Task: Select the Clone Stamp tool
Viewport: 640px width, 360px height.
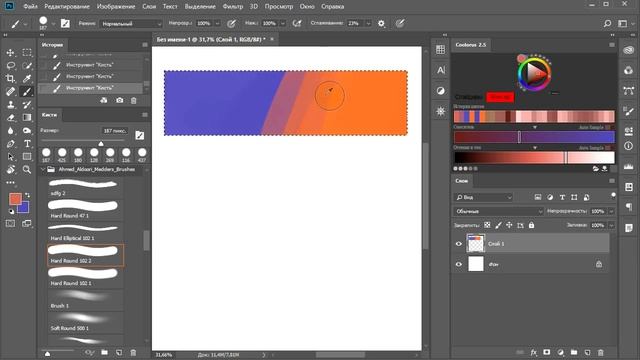Action: 11,105
